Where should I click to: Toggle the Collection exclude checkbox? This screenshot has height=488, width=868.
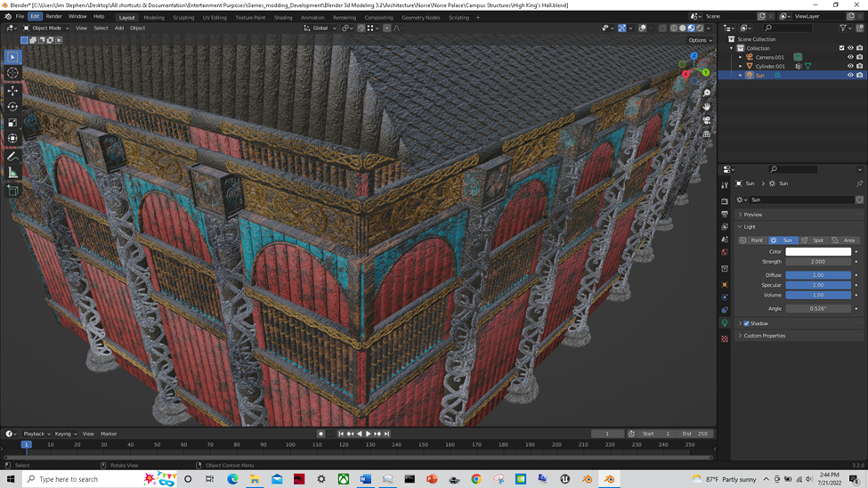841,48
